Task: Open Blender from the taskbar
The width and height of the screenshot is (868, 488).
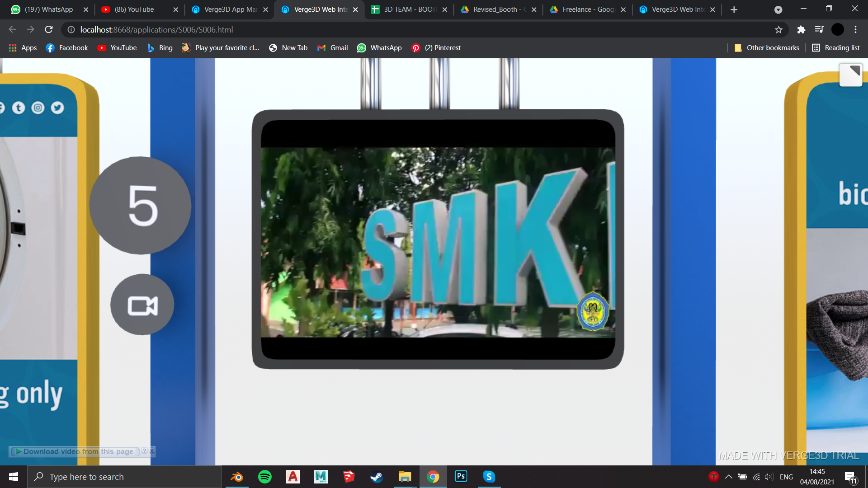Action: coord(237,477)
